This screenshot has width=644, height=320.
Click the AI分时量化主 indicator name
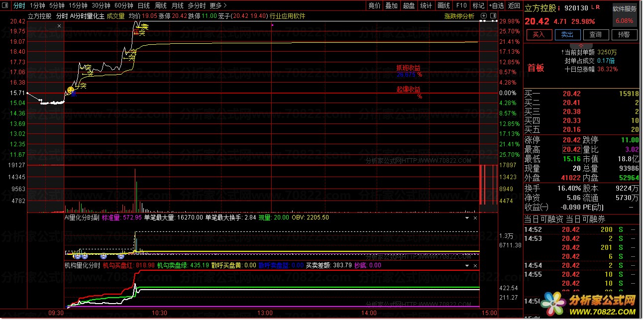click(87, 16)
